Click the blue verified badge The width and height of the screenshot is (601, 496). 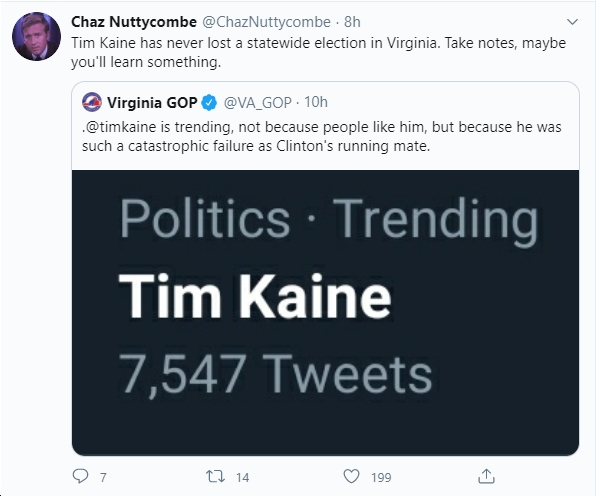209,103
